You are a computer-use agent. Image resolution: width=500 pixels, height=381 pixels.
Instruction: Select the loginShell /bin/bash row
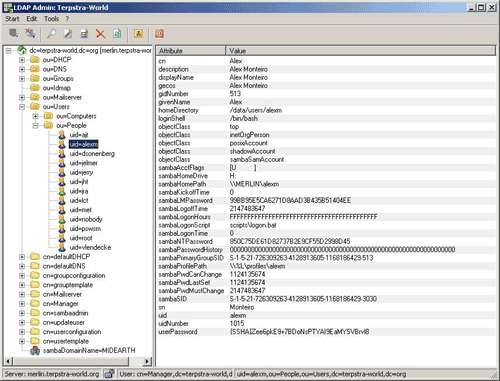pos(326,118)
